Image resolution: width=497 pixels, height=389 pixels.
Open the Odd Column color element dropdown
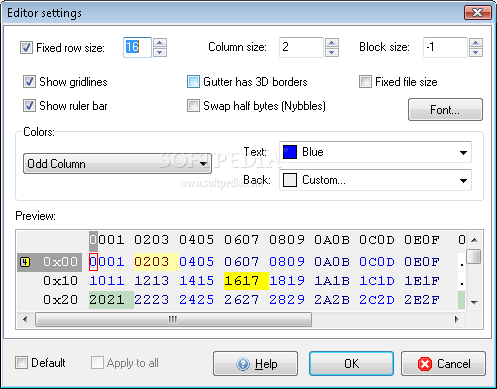pos(117,164)
